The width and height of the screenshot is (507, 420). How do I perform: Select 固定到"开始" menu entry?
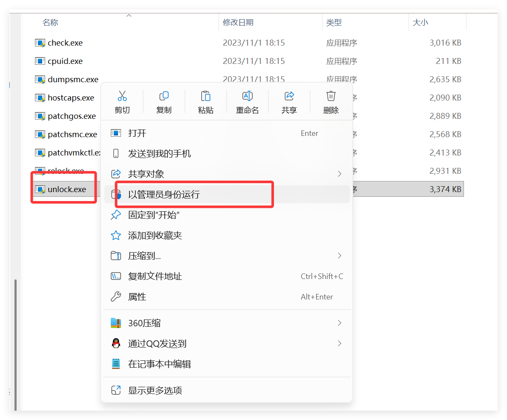click(x=227, y=215)
